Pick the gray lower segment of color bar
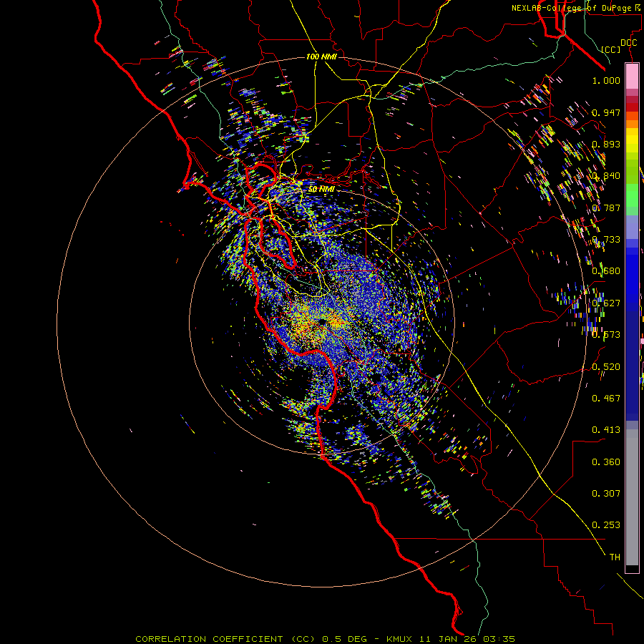 tap(632, 497)
